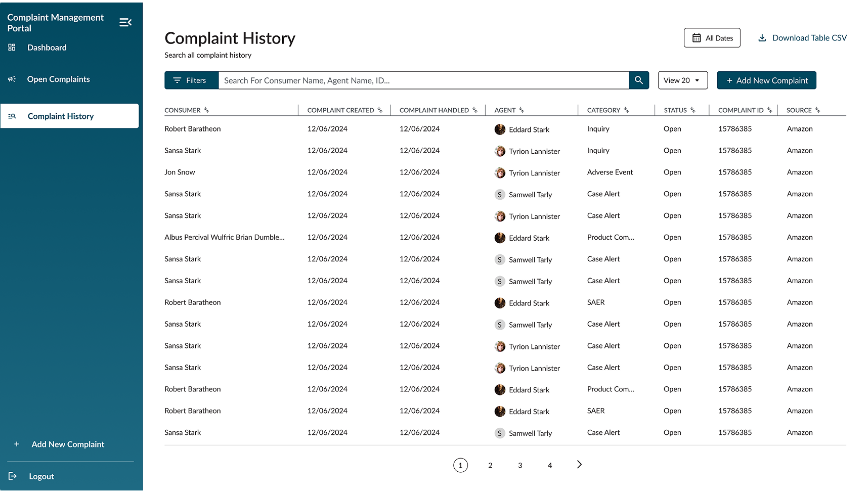The width and height of the screenshot is (868, 493).
Task: Click into the consumer name search field
Action: pos(423,80)
